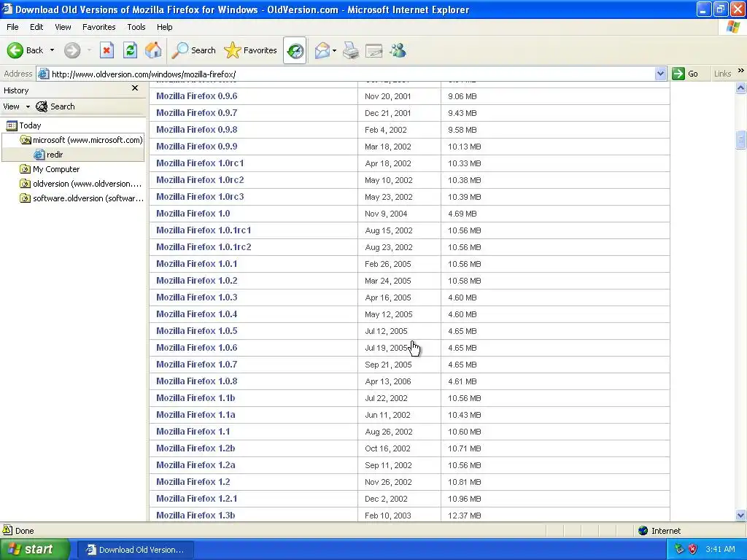Viewport: 747px width, 560px height.
Task: Open the Windows Start menu
Action: tap(34, 549)
